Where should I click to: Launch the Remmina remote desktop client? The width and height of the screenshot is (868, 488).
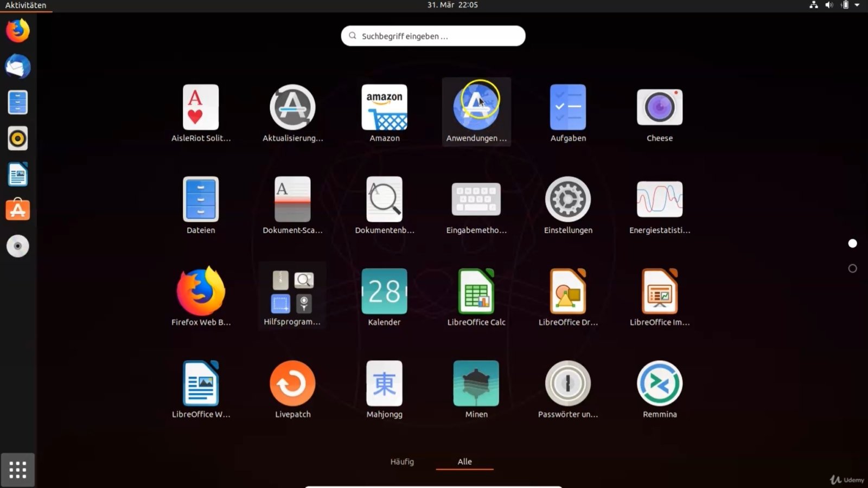[659, 384]
